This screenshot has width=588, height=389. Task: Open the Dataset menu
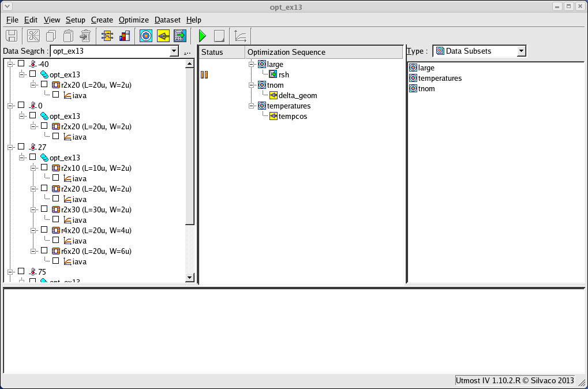click(x=167, y=20)
